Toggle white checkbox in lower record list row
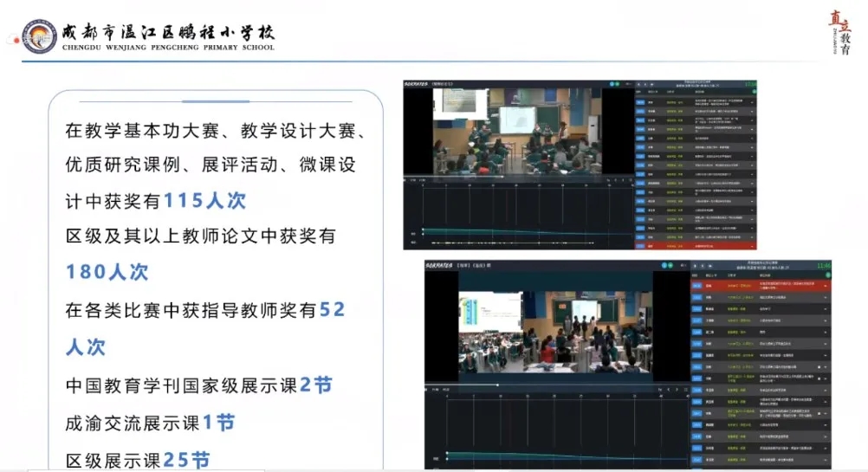Screen dimensions: 868x472 pos(820,366)
